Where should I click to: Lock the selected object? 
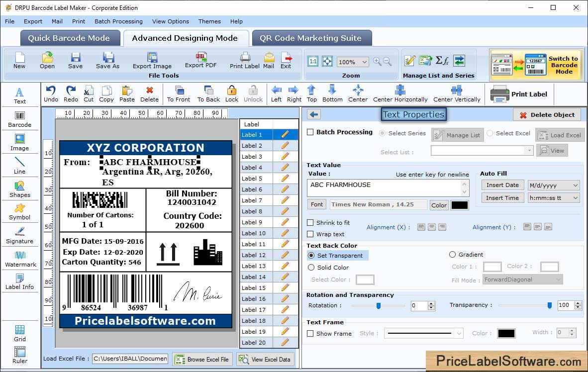click(232, 94)
